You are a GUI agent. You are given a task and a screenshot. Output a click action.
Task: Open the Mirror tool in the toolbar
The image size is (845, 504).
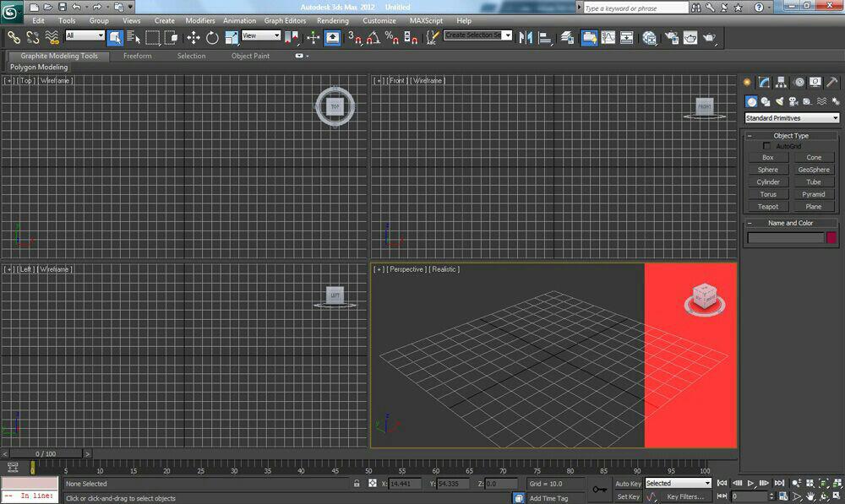click(526, 37)
